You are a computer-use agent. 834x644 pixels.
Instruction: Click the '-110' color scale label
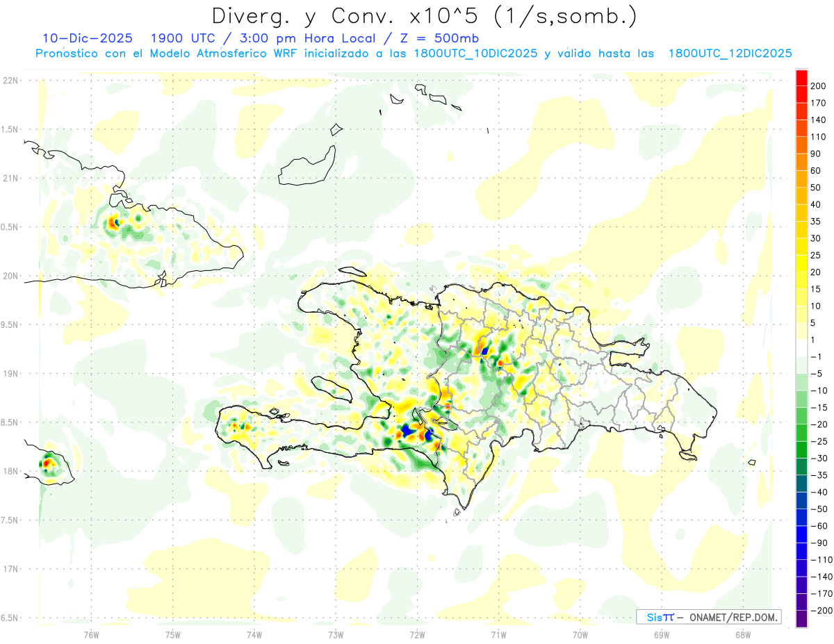click(x=821, y=560)
